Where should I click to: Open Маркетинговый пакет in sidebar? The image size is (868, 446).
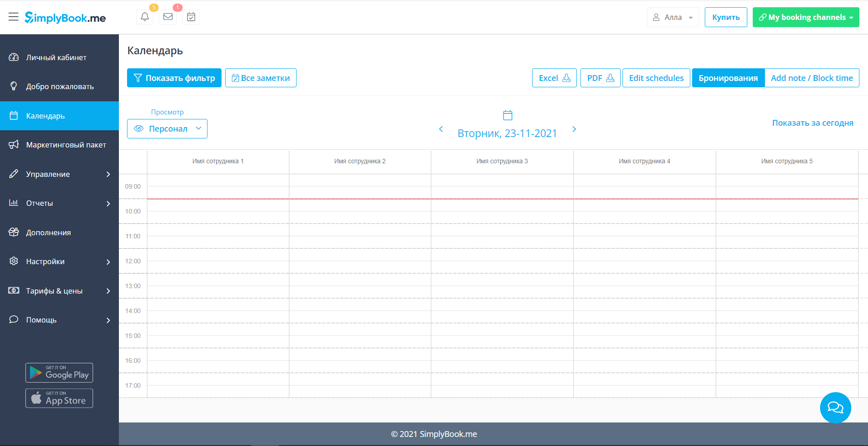pos(59,145)
